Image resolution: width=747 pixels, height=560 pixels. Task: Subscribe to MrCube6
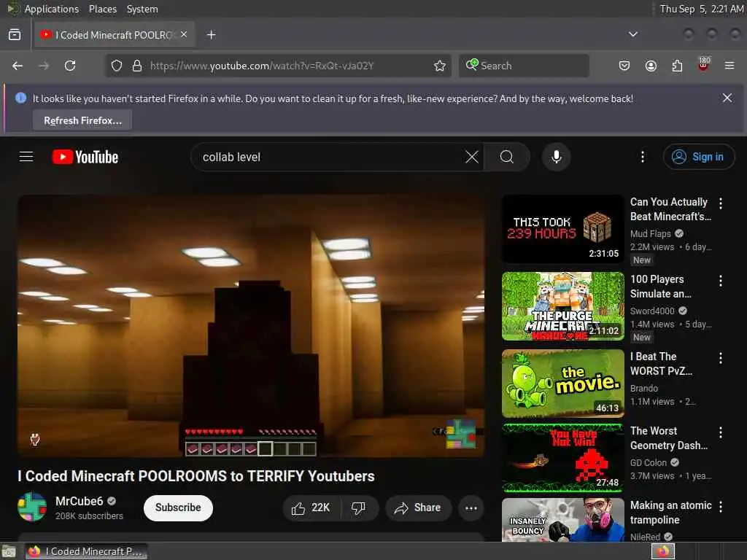coord(178,507)
